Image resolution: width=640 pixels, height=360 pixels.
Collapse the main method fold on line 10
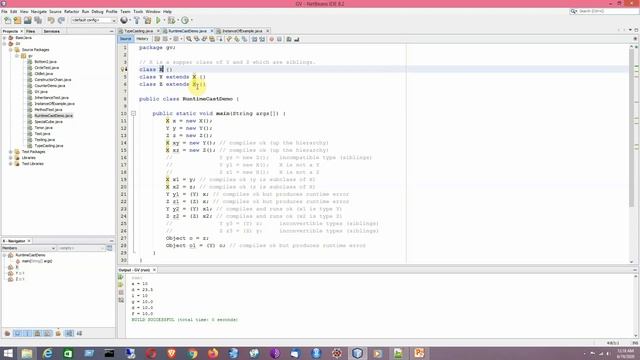click(133, 113)
